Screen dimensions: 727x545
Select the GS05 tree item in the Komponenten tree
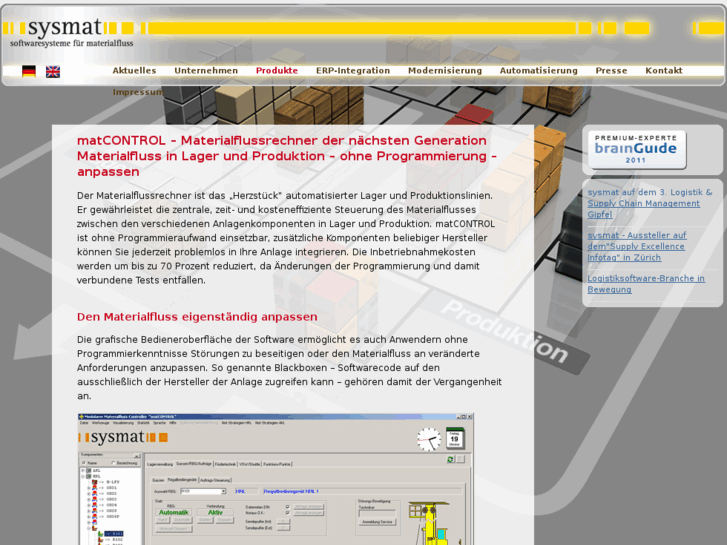click(x=111, y=511)
